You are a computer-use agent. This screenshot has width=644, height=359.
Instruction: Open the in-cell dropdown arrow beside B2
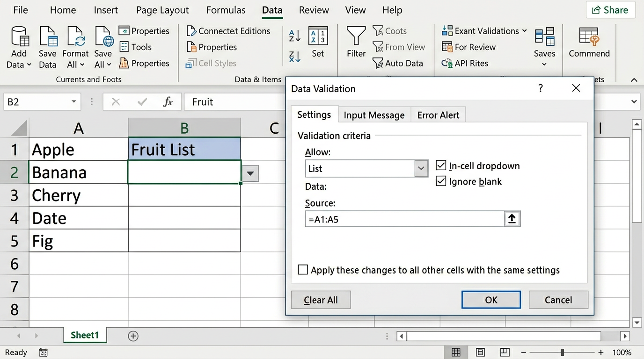(250, 173)
